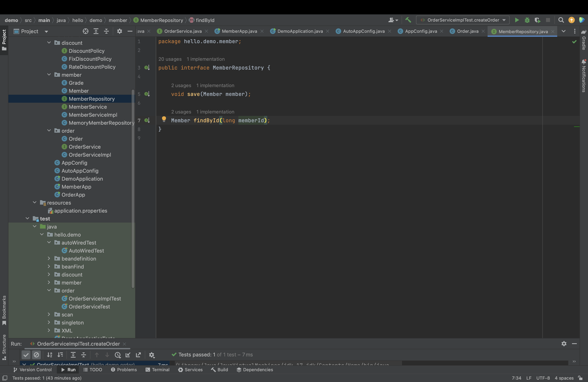The width and height of the screenshot is (588, 382).
Task: Build project with hammer icon
Action: click(408, 20)
